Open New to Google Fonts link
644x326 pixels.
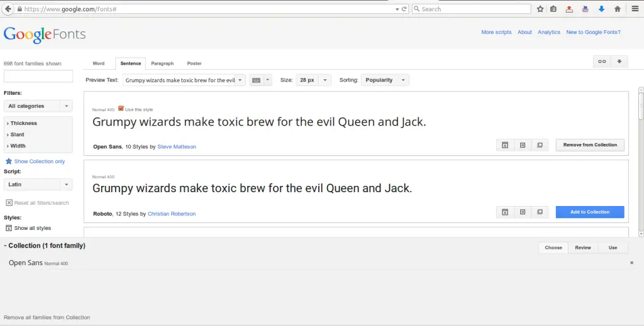593,32
